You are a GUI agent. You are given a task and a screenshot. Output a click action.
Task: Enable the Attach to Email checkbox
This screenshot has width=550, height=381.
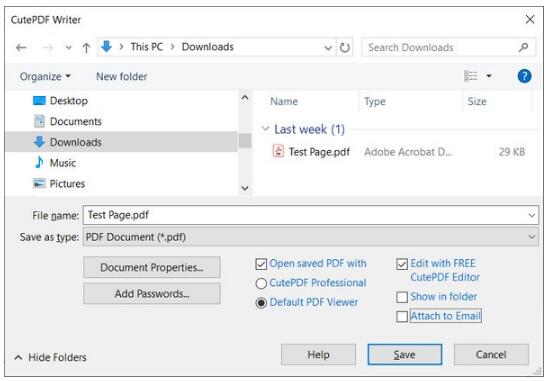coord(402,316)
